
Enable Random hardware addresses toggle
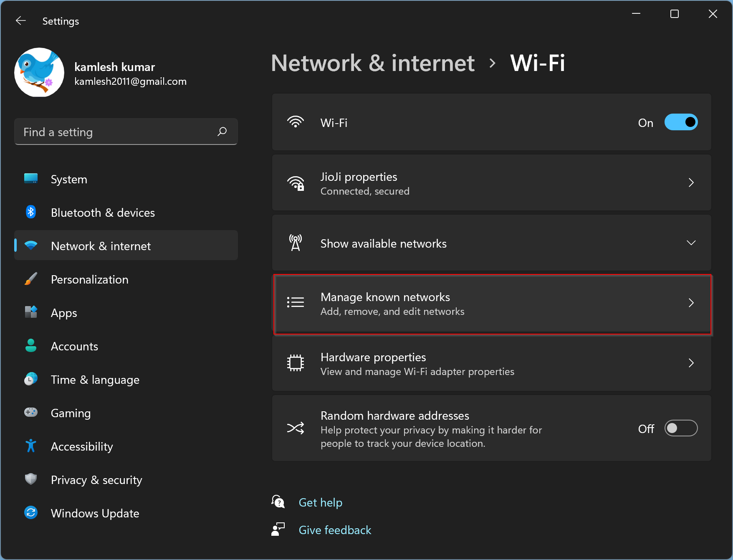(681, 428)
